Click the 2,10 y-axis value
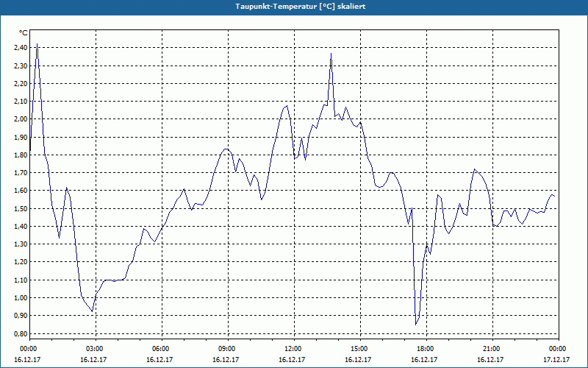 pos(21,102)
